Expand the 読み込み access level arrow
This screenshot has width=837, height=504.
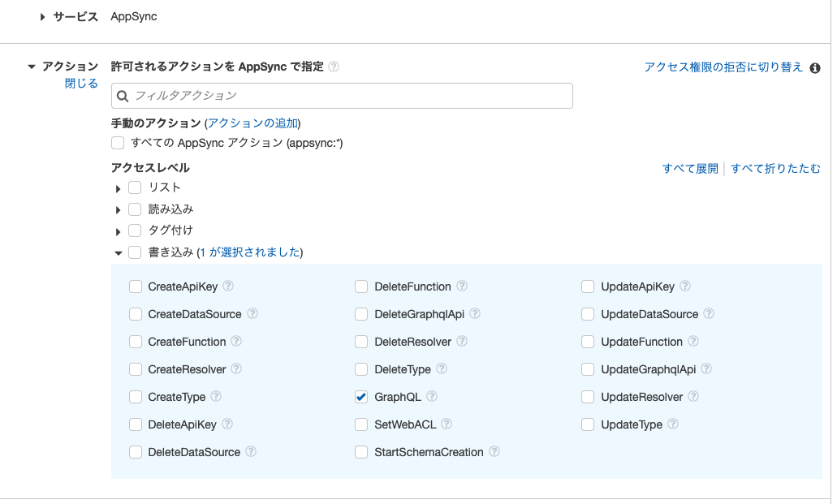(x=118, y=210)
